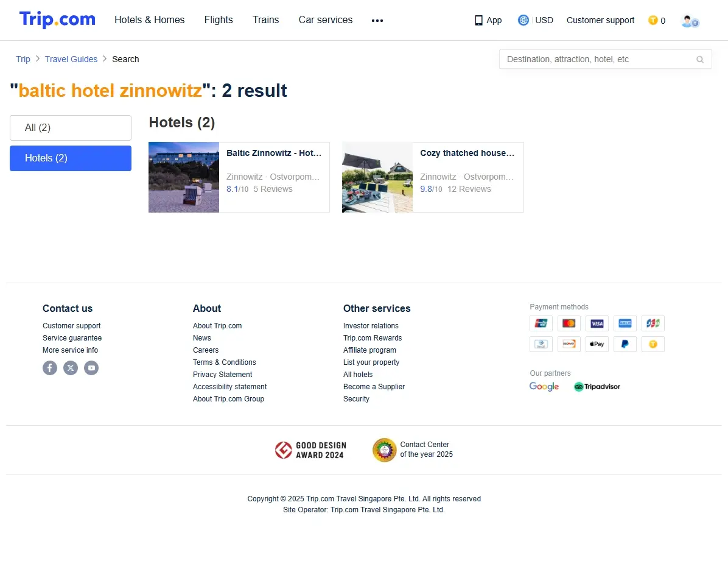This screenshot has width=728, height=561.
Task: Click the Diners Club payment icon
Action: coord(541,344)
